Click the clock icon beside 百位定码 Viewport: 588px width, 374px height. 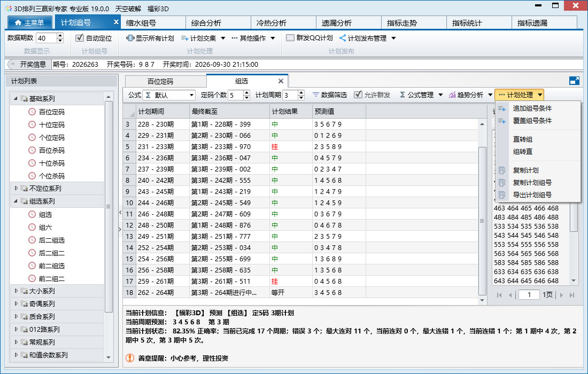(x=32, y=112)
